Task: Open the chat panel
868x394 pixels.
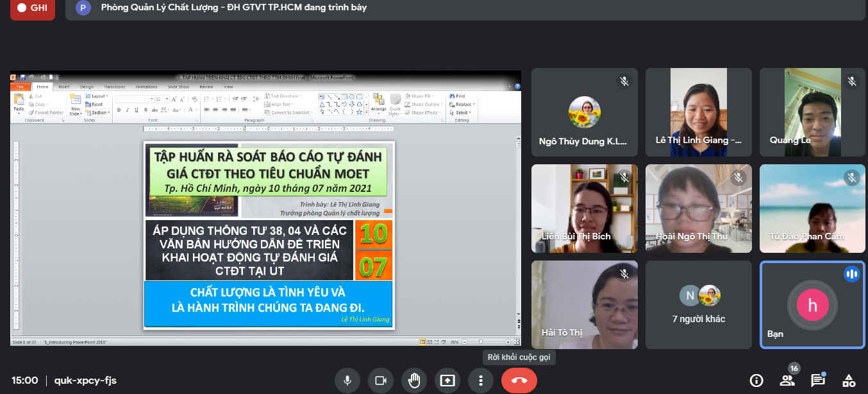Action: pyautogui.click(x=818, y=381)
